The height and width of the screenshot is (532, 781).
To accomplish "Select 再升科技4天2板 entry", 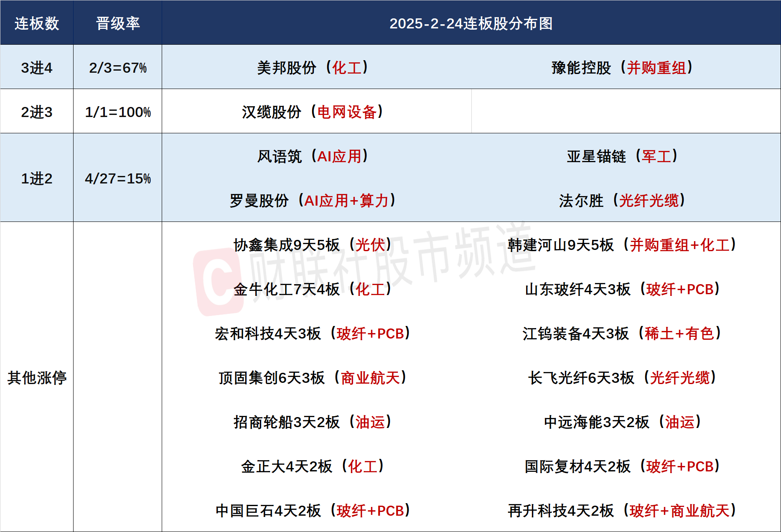I will click(x=622, y=511).
